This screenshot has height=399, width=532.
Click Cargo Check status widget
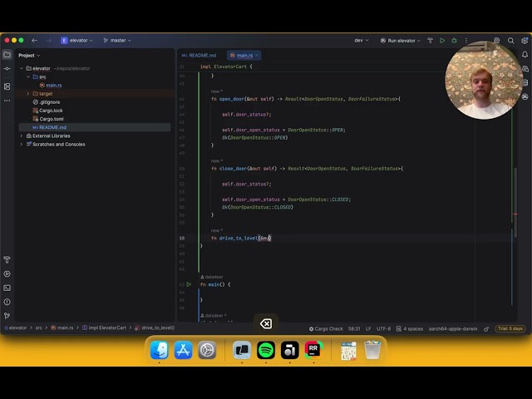point(326,329)
